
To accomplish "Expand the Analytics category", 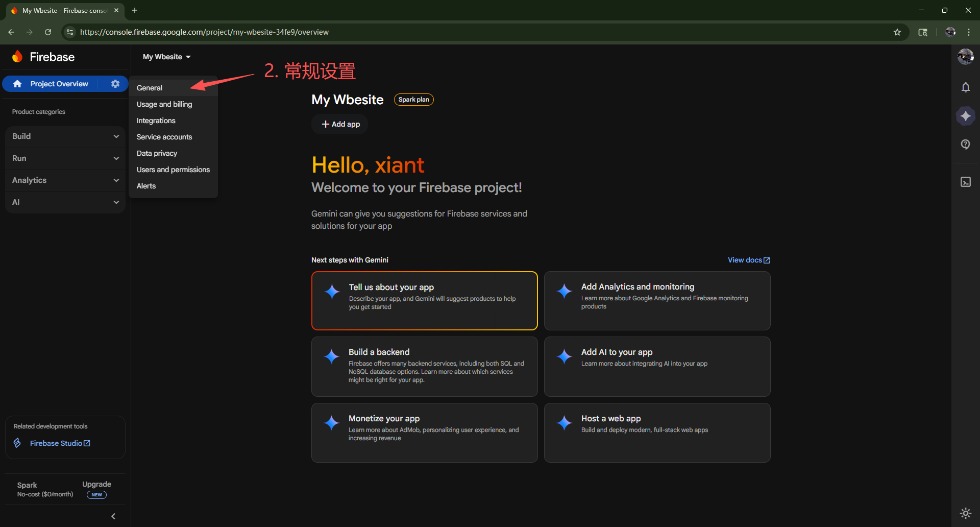I will (65, 180).
